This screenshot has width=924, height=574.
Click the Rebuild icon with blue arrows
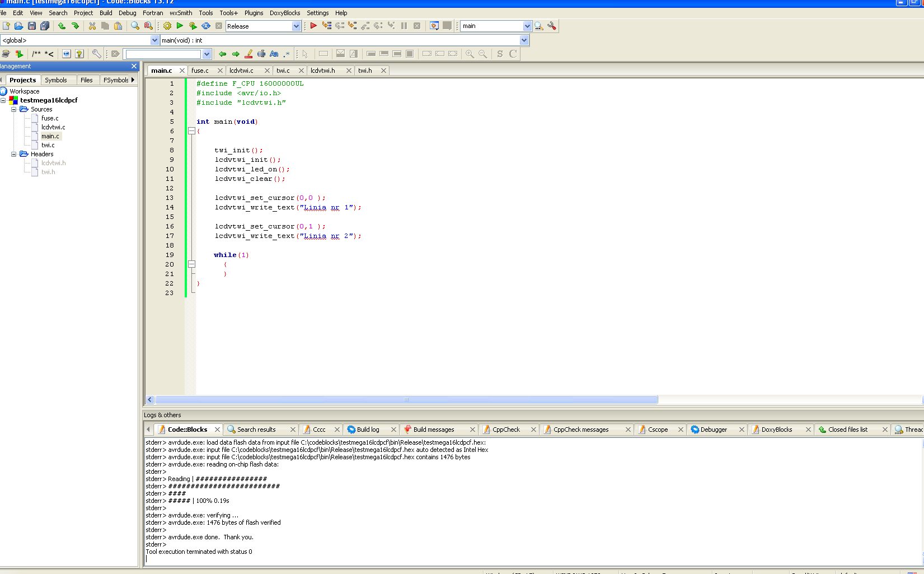tap(206, 26)
